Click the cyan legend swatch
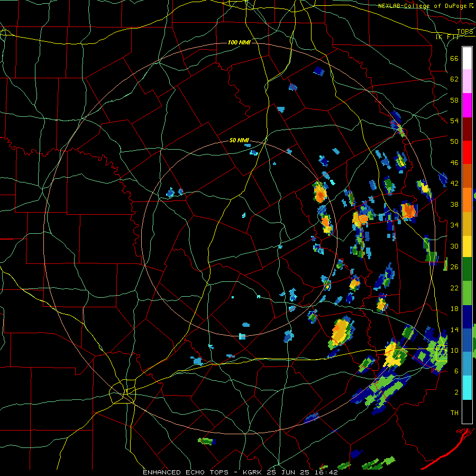The image size is (476, 476). click(x=467, y=387)
